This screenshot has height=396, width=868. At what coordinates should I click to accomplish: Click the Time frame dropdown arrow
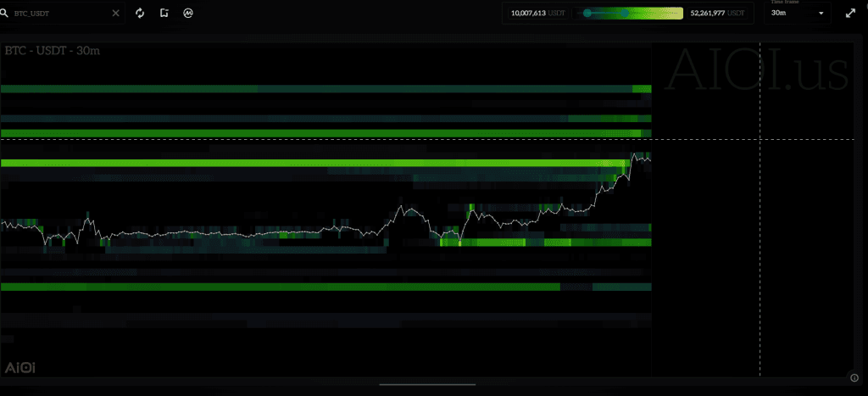(821, 14)
